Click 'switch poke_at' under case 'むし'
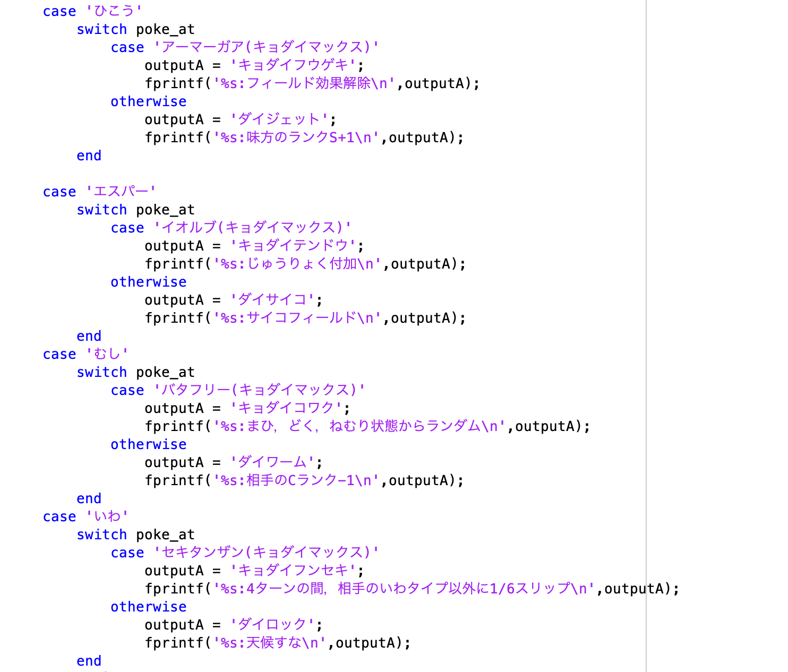788x672 pixels. coord(136,372)
